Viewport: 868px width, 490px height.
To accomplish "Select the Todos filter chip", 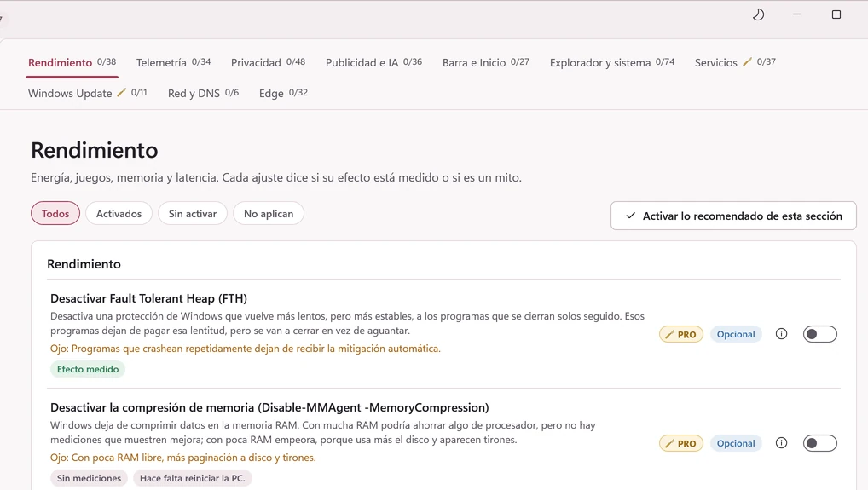I will click(x=55, y=214).
